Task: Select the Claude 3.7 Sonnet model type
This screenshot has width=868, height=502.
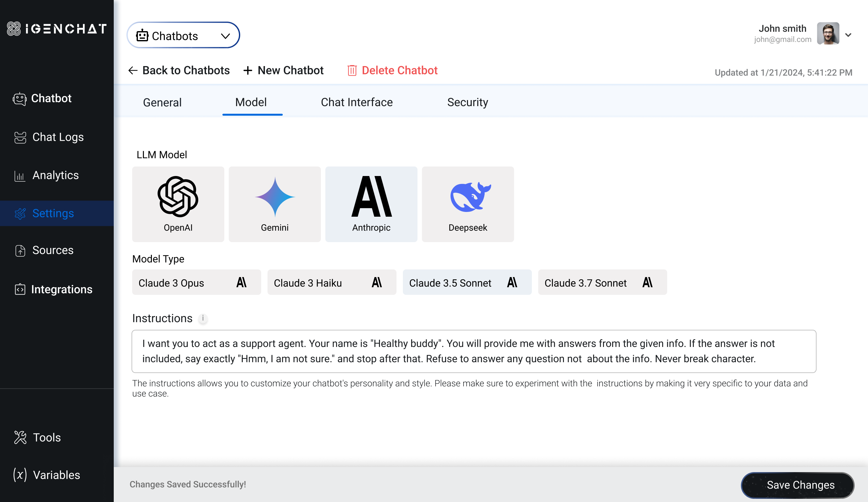Action: pyautogui.click(x=602, y=282)
